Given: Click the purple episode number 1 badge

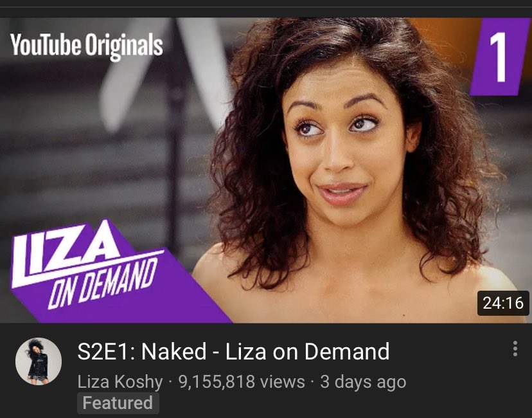Looking at the screenshot, I should pos(499,57).
